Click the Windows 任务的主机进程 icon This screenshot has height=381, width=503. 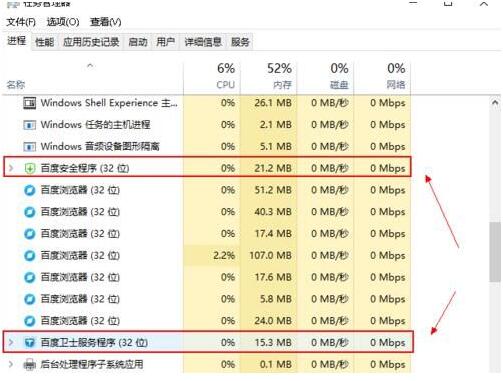29,125
